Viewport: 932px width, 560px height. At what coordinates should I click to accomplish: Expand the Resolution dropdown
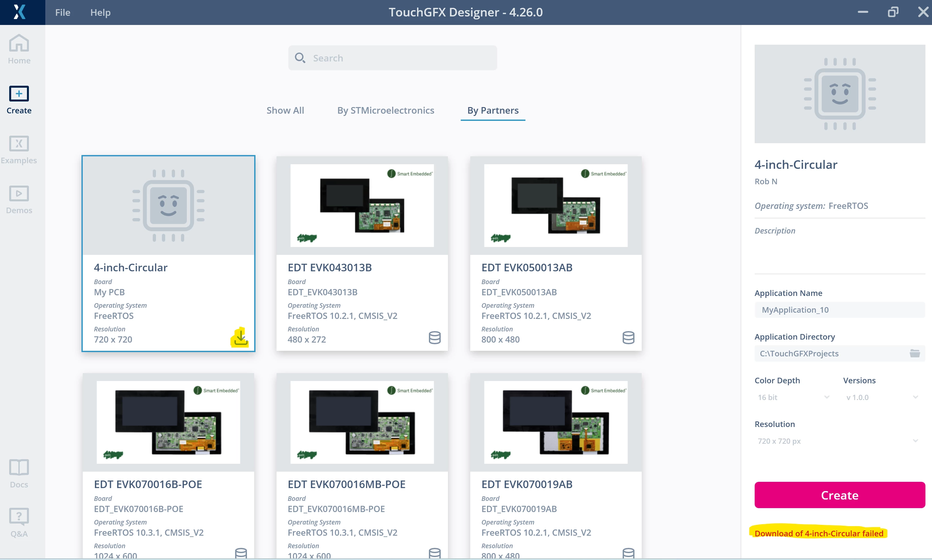[x=838, y=441]
